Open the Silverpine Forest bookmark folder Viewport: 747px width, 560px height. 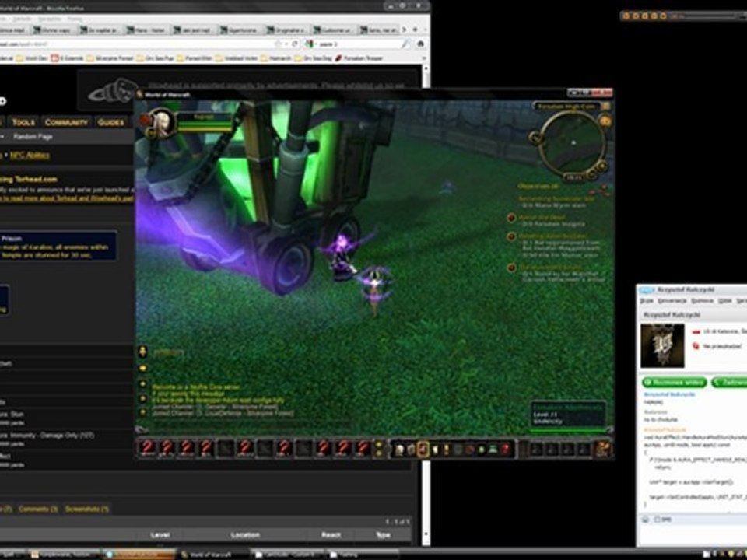click(110, 58)
